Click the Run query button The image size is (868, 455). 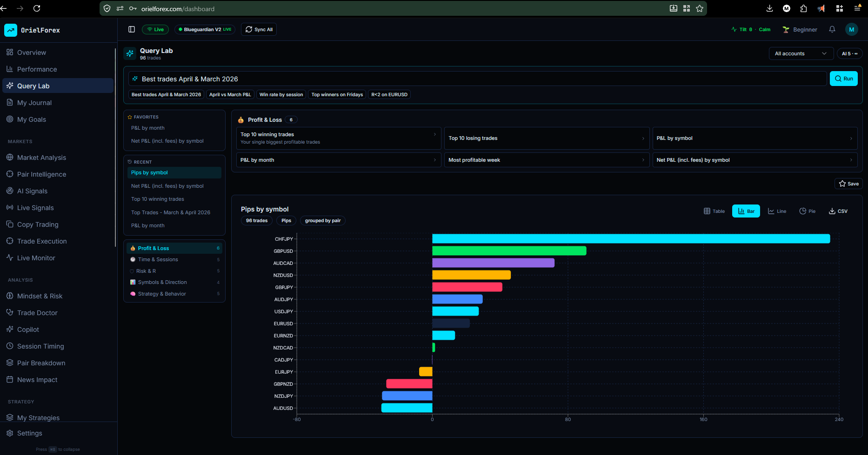click(x=843, y=79)
